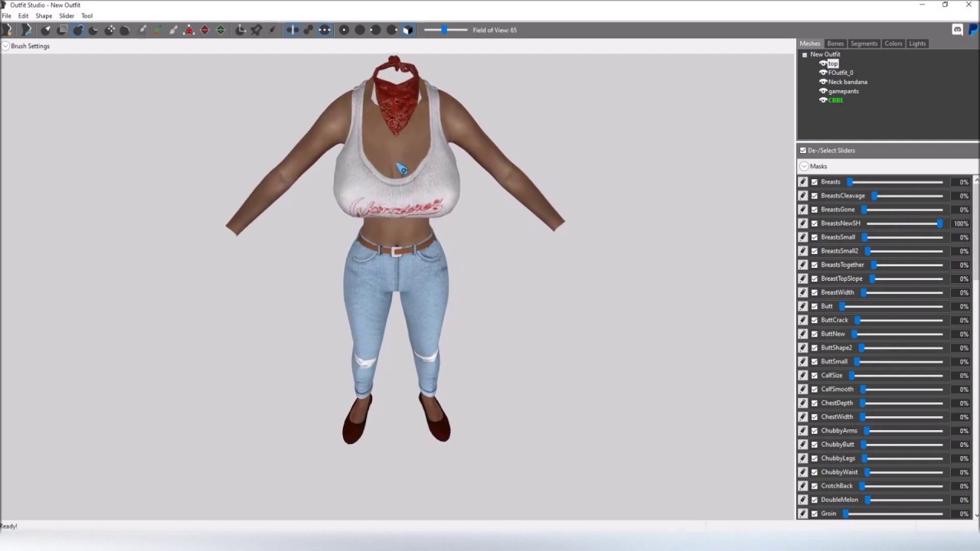The width and height of the screenshot is (980, 551).
Task: Select the Inflate brush tool
Action: point(78,30)
